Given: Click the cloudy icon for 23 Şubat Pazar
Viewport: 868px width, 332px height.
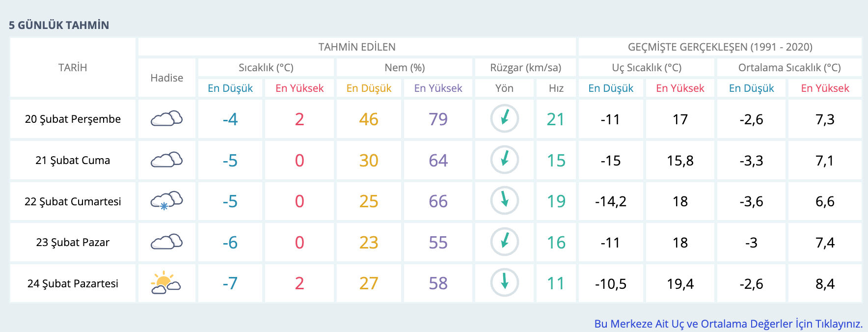Looking at the screenshot, I should coord(166,242).
